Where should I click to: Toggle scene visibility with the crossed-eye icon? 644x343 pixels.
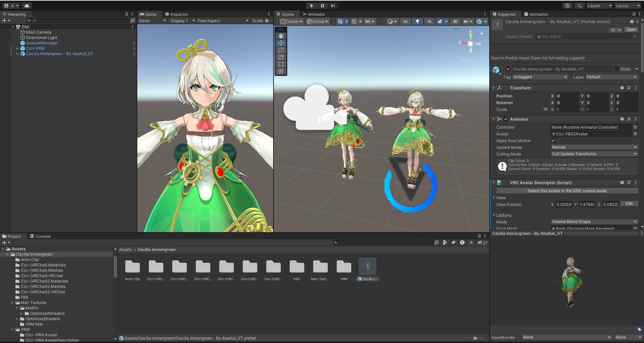tap(455, 21)
